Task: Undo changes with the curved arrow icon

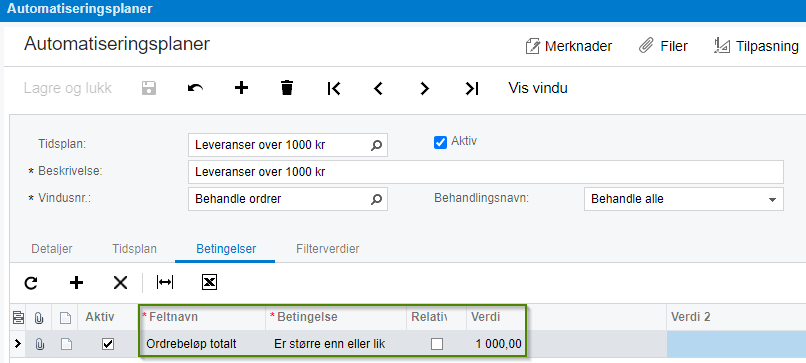Action: pyautogui.click(x=195, y=88)
